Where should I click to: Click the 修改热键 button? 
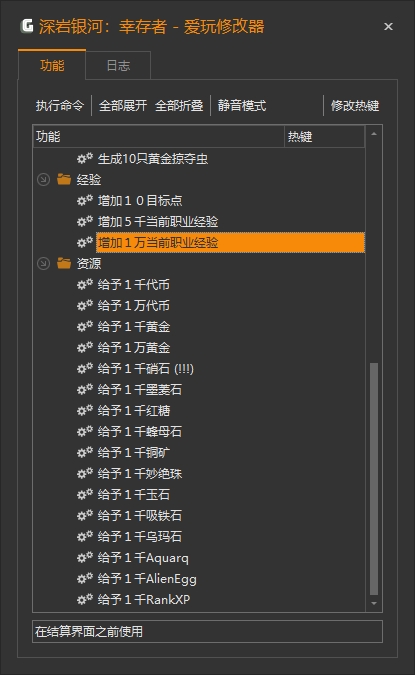point(355,105)
